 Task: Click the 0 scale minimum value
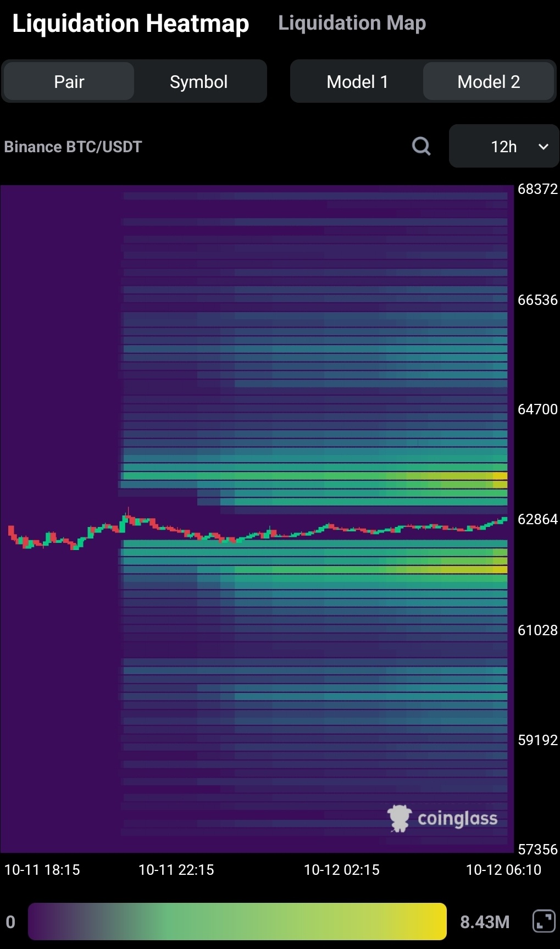10,922
